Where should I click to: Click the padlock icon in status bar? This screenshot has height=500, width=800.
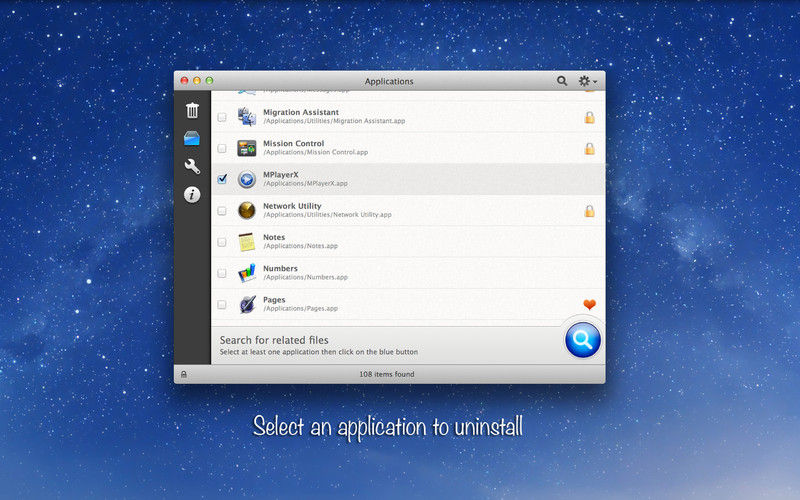[184, 374]
